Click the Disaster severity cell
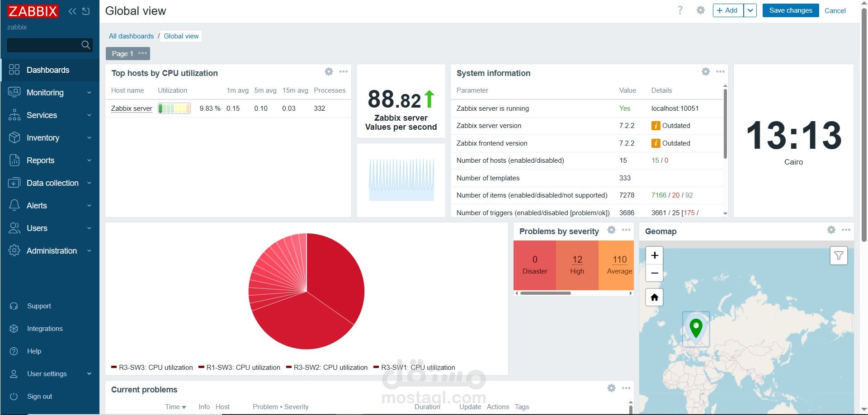The width and height of the screenshot is (868, 415). click(535, 265)
